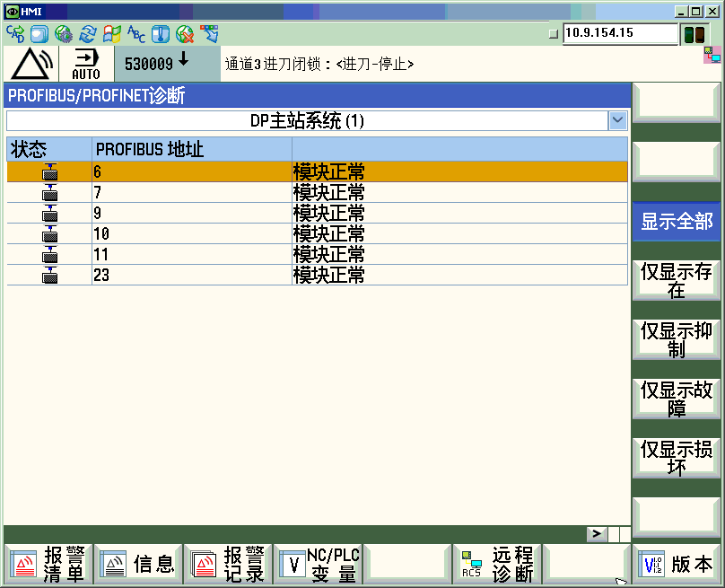Click the blue screen window toolbar icon
Image resolution: width=725 pixels, height=588 pixels.
point(39,34)
